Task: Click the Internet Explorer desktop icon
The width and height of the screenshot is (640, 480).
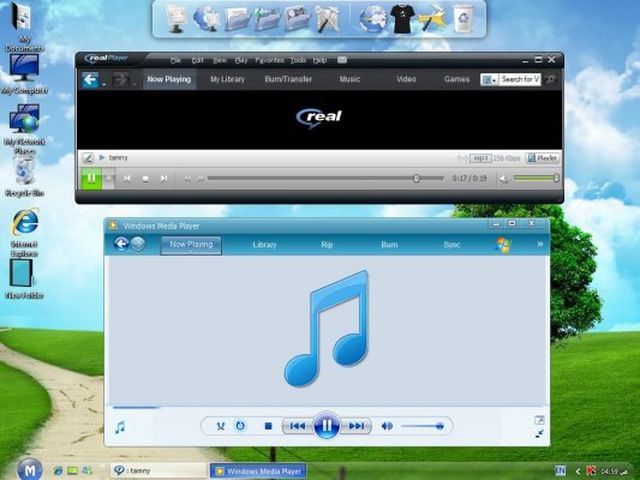Action: pos(24,233)
